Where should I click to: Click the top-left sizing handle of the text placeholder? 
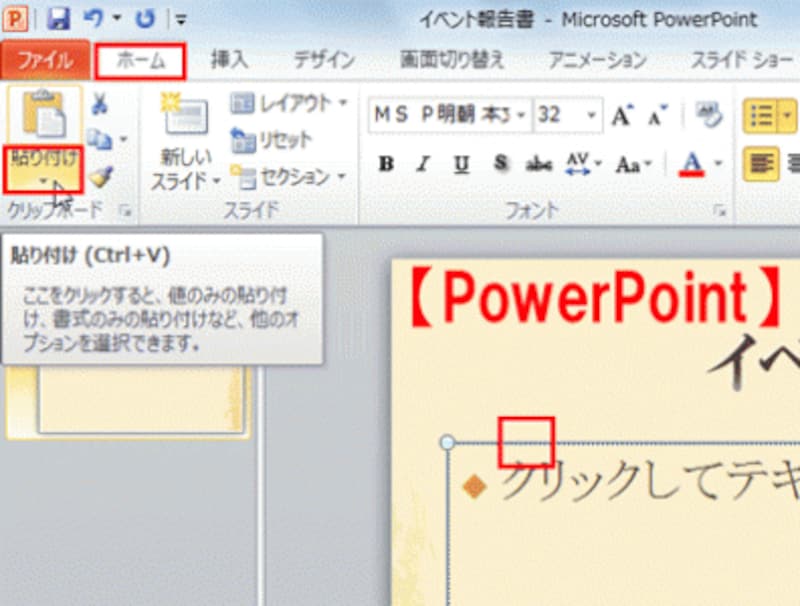447,442
